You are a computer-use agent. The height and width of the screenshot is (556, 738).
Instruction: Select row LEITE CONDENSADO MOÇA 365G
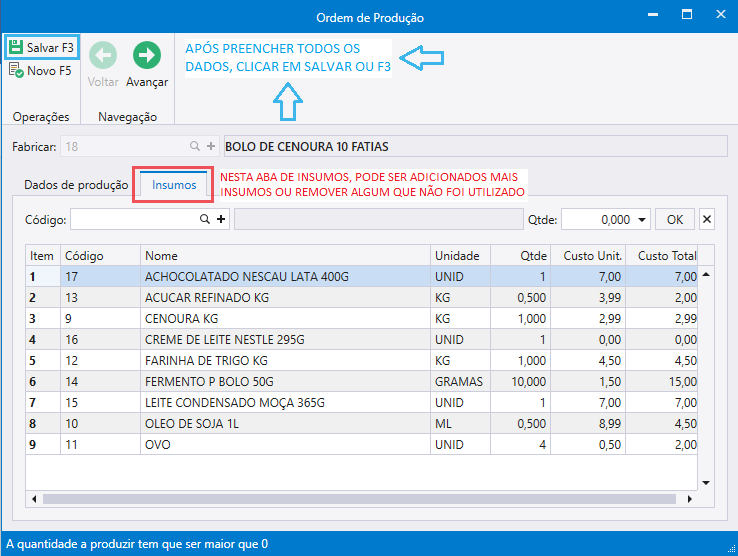(x=361, y=403)
